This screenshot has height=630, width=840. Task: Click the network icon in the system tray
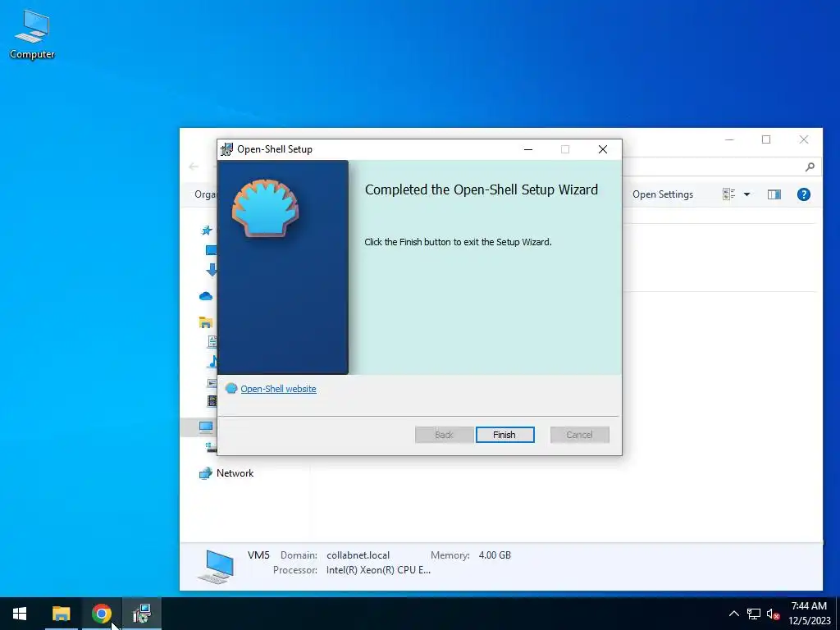[754, 614]
